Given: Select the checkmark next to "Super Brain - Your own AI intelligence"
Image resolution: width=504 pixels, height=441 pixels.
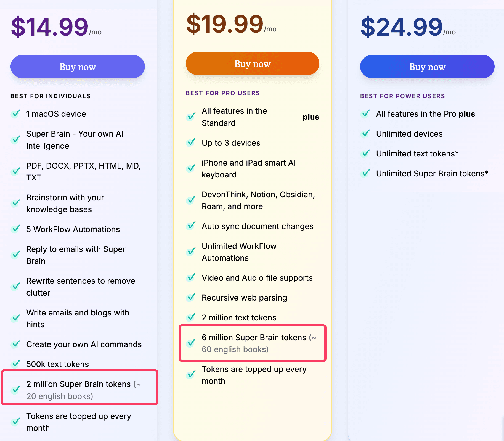Looking at the screenshot, I should pos(16,140).
